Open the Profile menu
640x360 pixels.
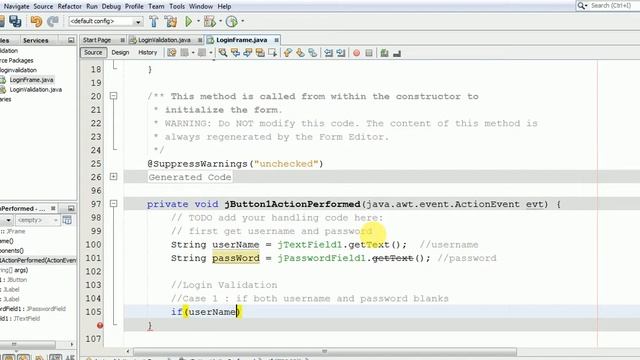134,7
